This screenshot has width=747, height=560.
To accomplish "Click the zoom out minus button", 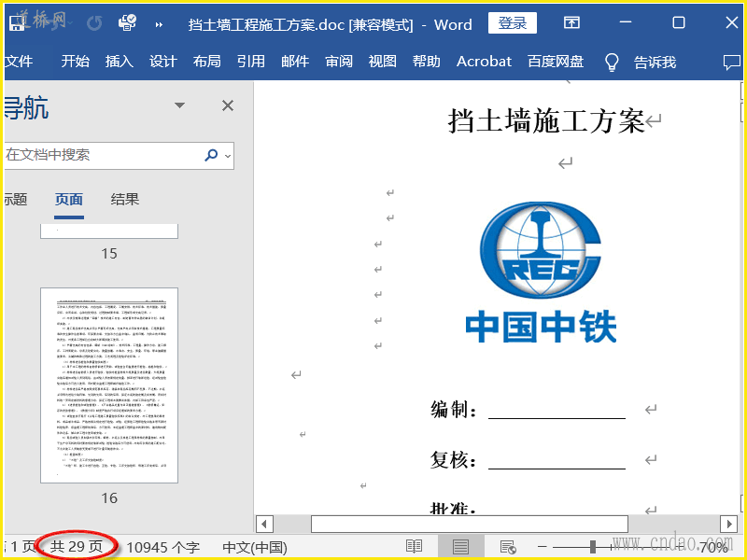I will pos(543,547).
